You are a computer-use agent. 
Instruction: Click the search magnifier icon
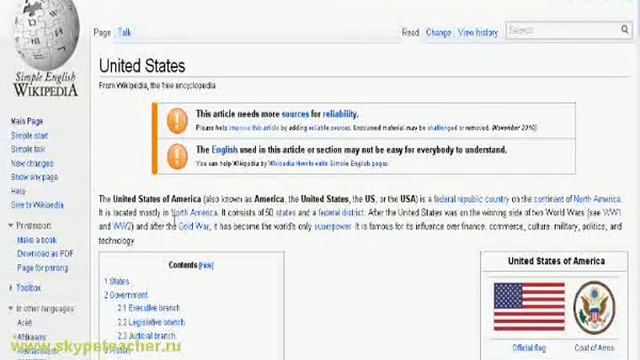624,29
